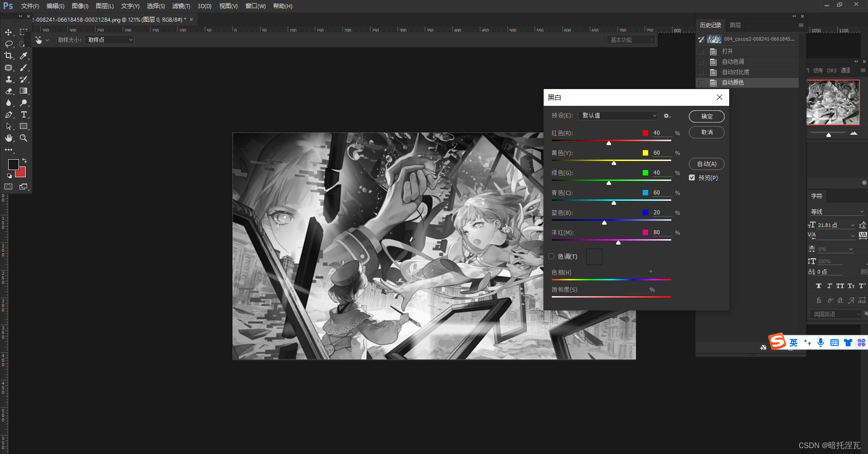Viewport: 868px width, 454px height.
Task: Toggle All Caps in Character panel
Action: click(x=840, y=286)
